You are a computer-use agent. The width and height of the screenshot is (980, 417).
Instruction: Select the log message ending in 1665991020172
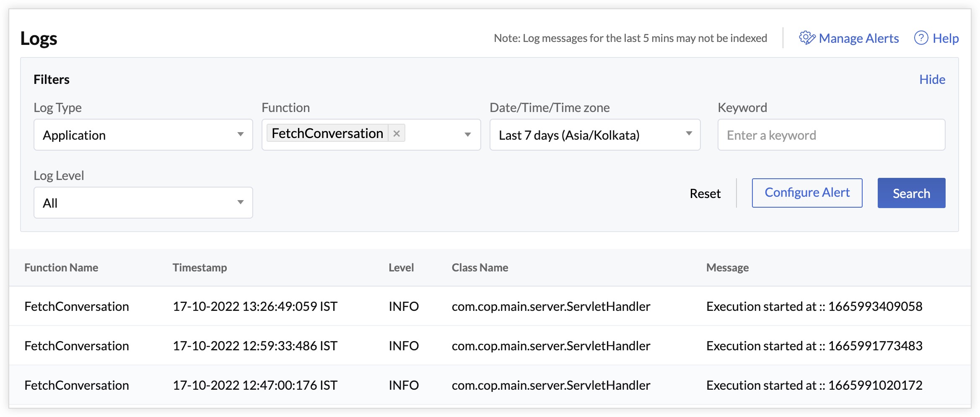click(814, 385)
